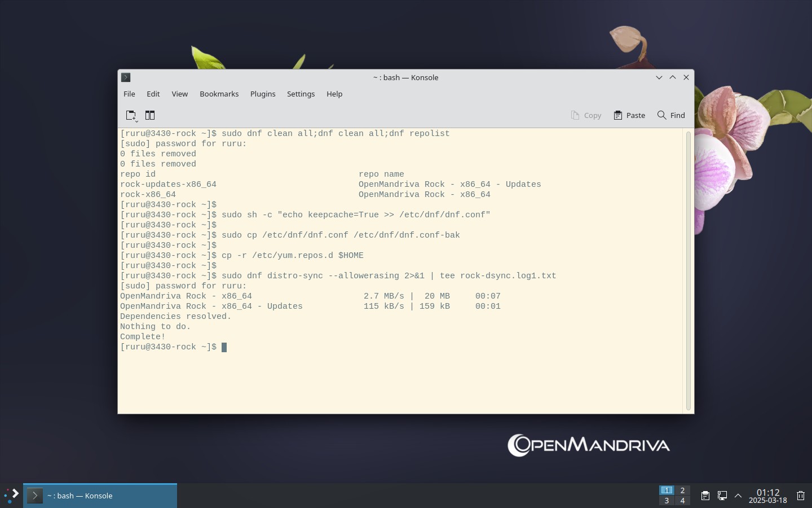
Task: Open the application launcher in the taskbar
Action: (x=11, y=496)
